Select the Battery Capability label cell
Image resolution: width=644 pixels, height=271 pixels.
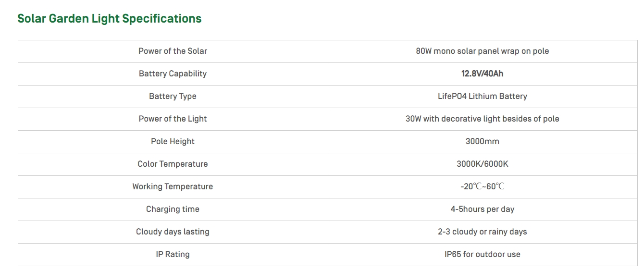tap(173, 74)
